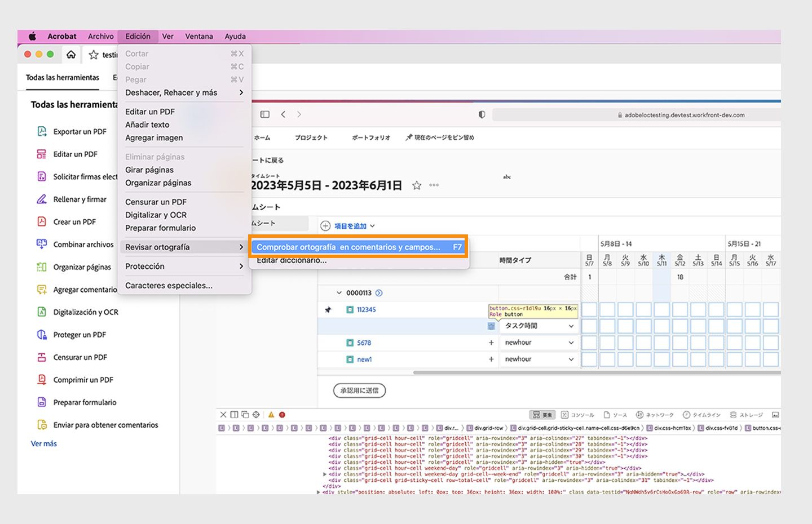Select the Combinar archivos icon

click(x=42, y=244)
